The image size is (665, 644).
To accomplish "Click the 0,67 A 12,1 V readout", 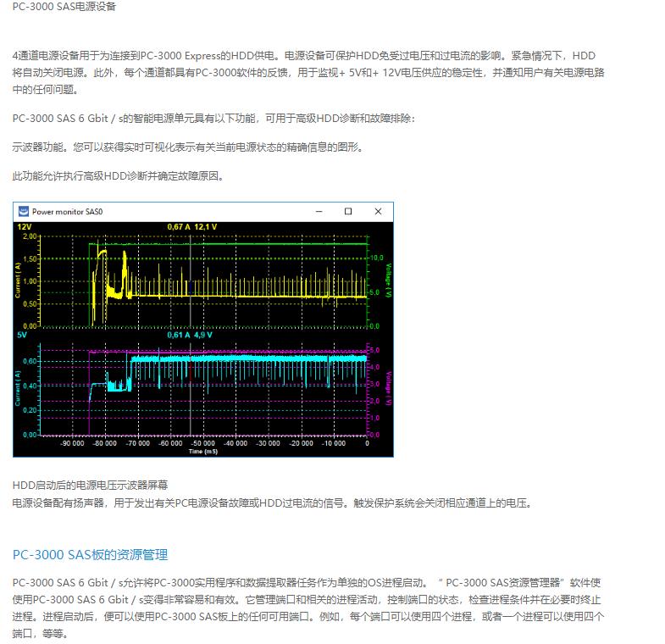I will (x=192, y=227).
